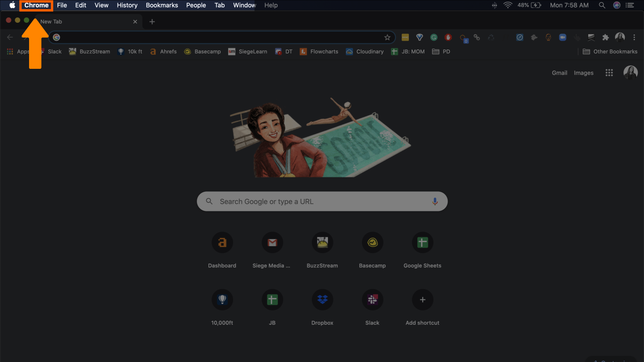Open a new tab with plus button
The width and height of the screenshot is (644, 362).
click(152, 21)
